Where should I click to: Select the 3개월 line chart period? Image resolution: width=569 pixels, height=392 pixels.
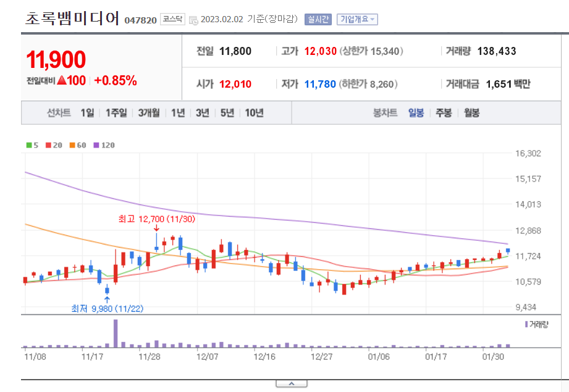coord(149,113)
